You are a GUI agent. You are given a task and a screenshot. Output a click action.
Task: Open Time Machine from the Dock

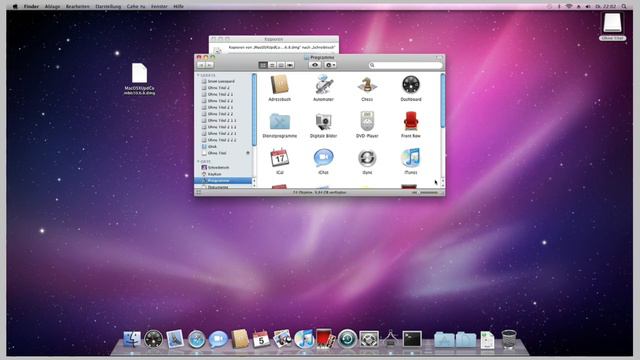347,339
